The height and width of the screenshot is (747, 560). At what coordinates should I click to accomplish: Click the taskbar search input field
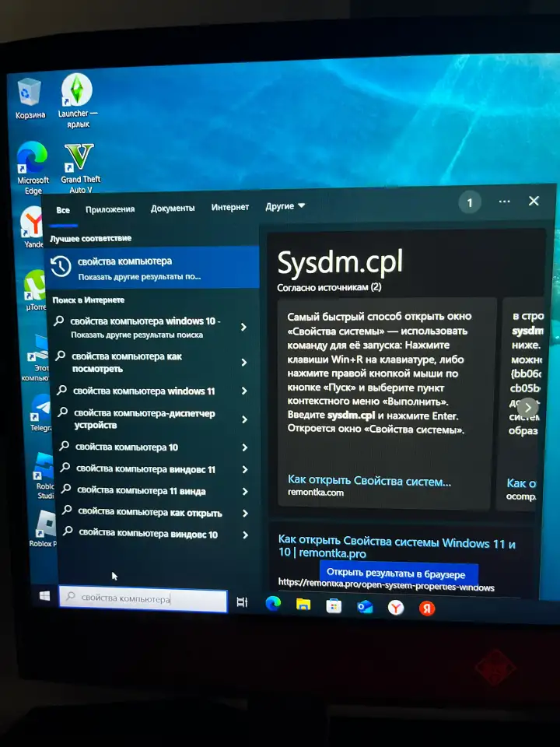143,599
